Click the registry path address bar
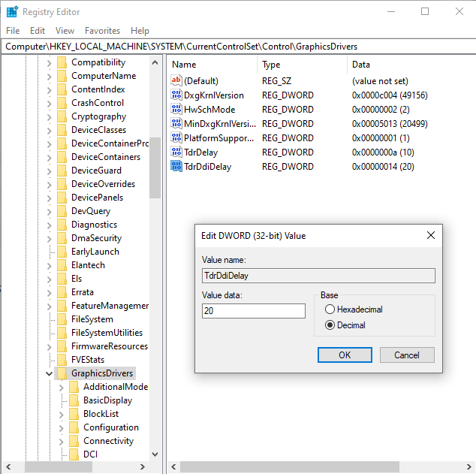 [x=238, y=47]
